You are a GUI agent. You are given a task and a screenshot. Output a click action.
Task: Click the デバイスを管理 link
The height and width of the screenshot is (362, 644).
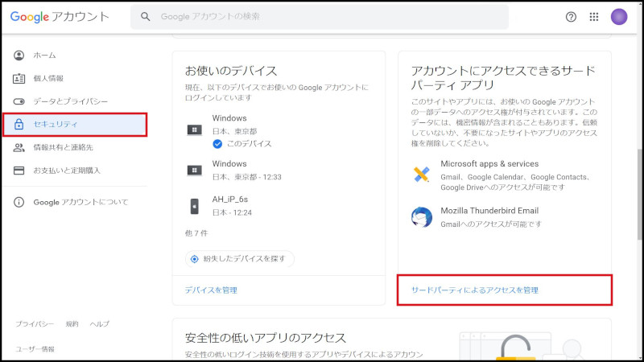[211, 290]
